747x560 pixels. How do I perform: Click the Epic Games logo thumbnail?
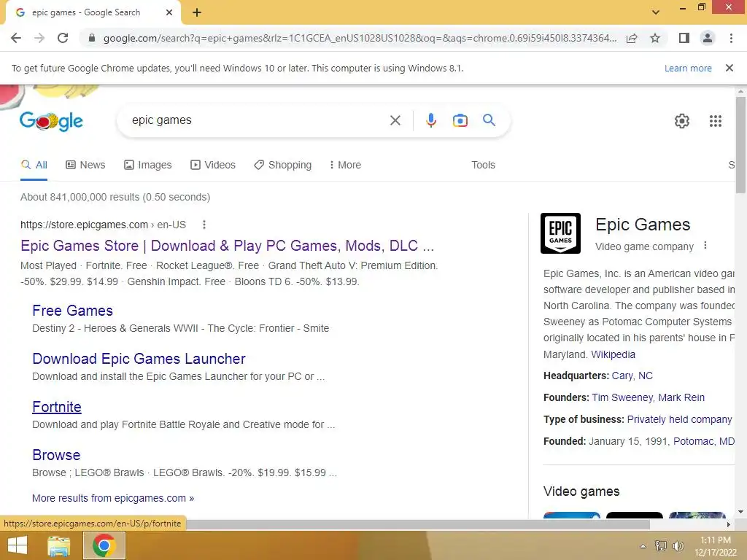(x=560, y=233)
